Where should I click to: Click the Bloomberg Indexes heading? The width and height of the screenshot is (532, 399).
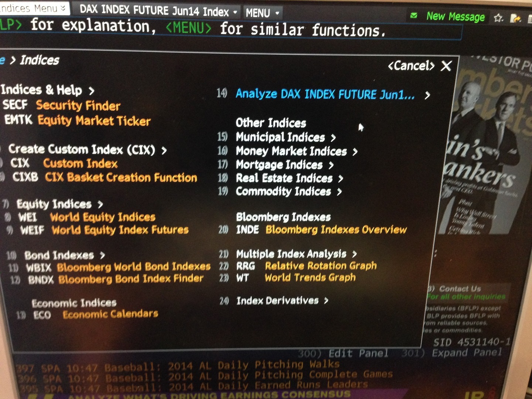click(x=283, y=217)
